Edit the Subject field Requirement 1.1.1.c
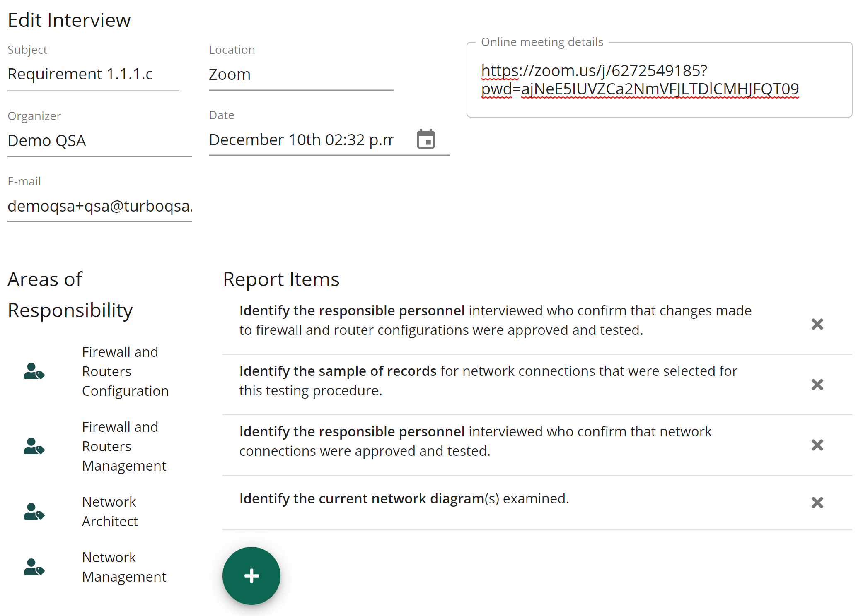 93,75
